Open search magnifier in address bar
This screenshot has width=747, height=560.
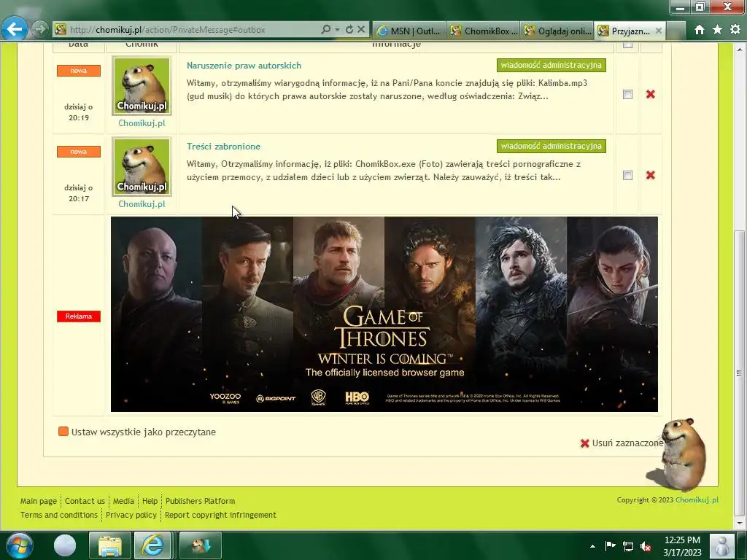pos(326,29)
